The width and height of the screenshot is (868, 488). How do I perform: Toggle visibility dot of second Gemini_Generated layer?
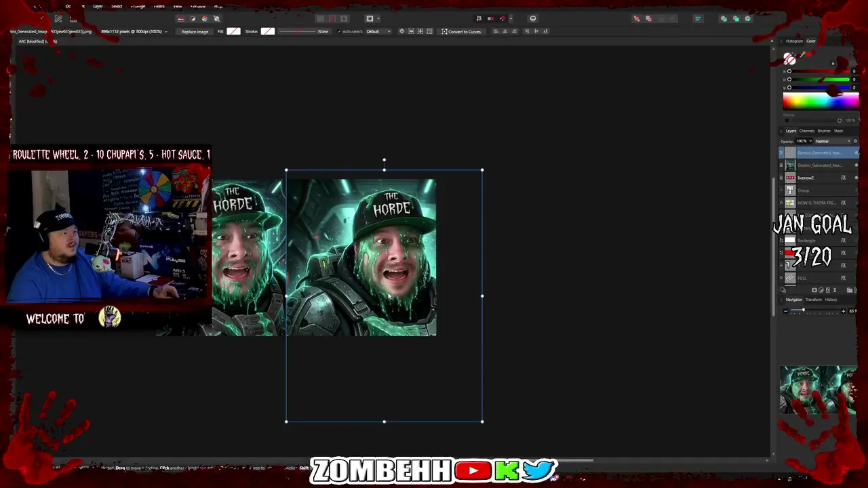[856, 165]
